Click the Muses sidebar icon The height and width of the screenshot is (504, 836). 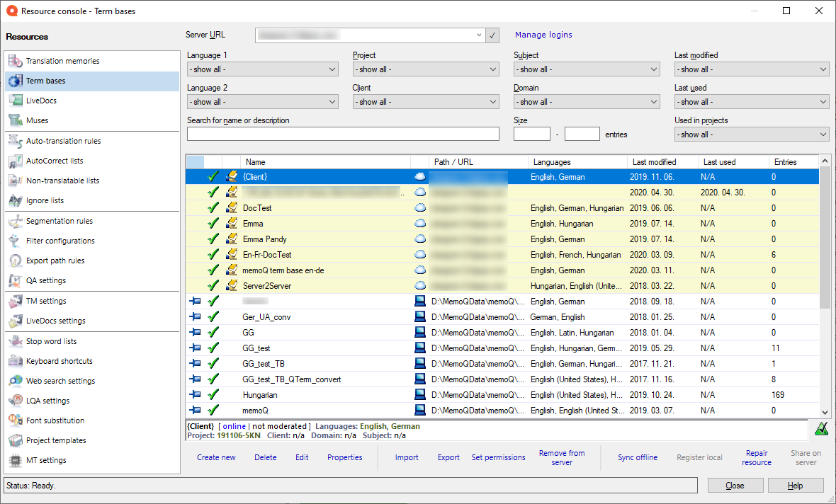click(15, 120)
